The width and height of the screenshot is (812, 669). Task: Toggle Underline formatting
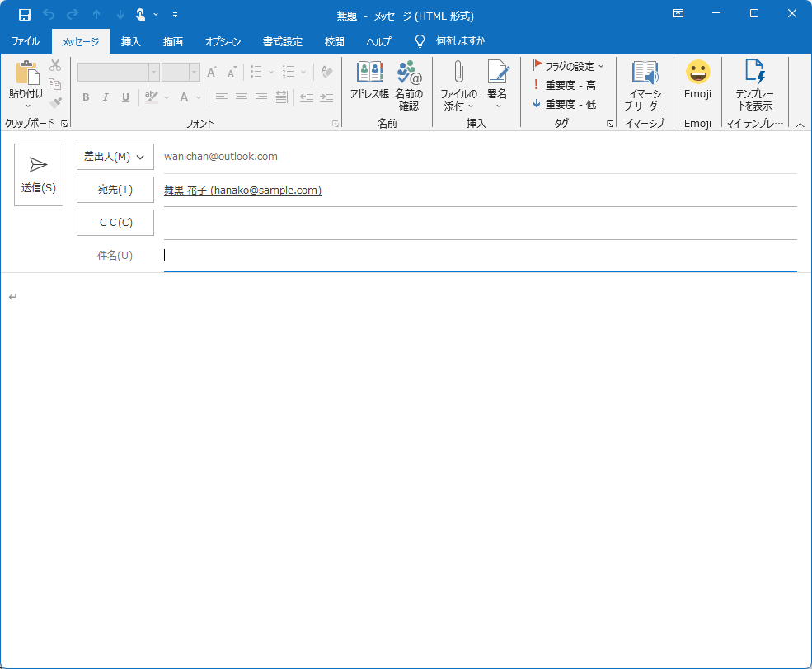[125, 97]
